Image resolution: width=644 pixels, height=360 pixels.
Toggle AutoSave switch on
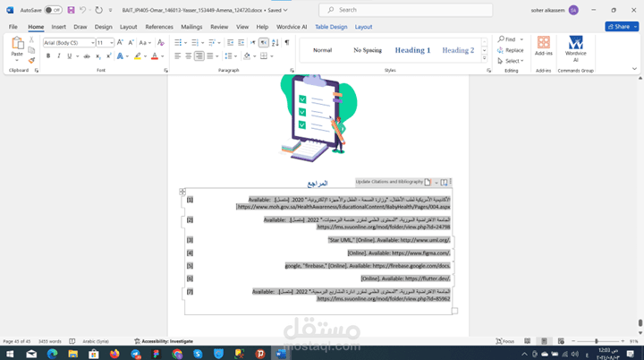pyautogui.click(x=53, y=10)
